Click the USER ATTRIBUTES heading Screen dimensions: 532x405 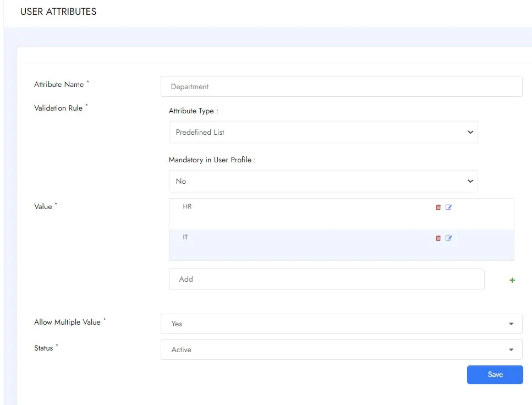tap(58, 12)
